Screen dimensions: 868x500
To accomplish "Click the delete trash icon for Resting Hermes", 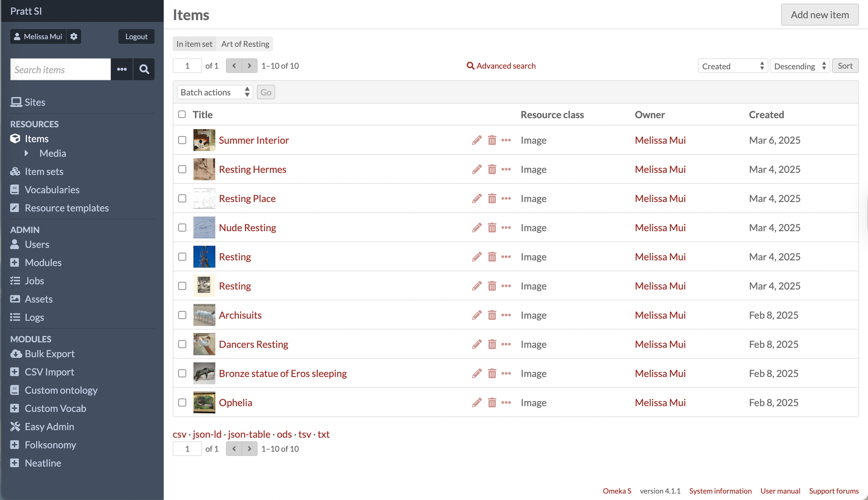I will pyautogui.click(x=492, y=169).
